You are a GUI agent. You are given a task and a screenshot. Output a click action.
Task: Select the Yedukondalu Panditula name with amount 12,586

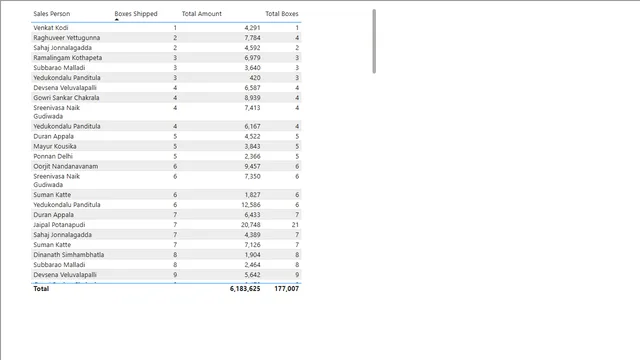point(67,204)
